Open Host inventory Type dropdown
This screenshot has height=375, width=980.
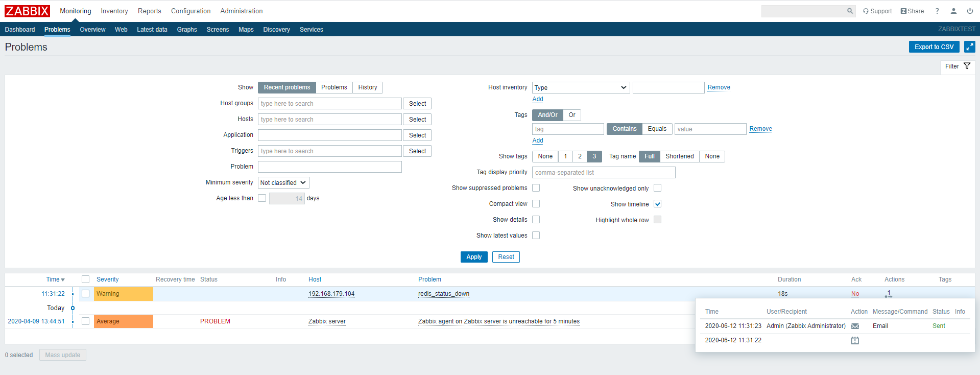click(581, 87)
